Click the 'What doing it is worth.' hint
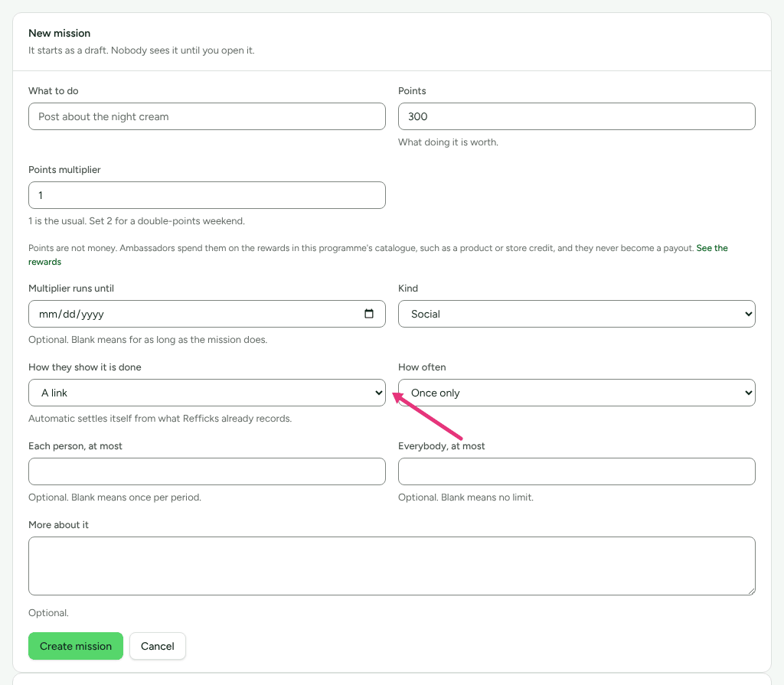 click(448, 142)
